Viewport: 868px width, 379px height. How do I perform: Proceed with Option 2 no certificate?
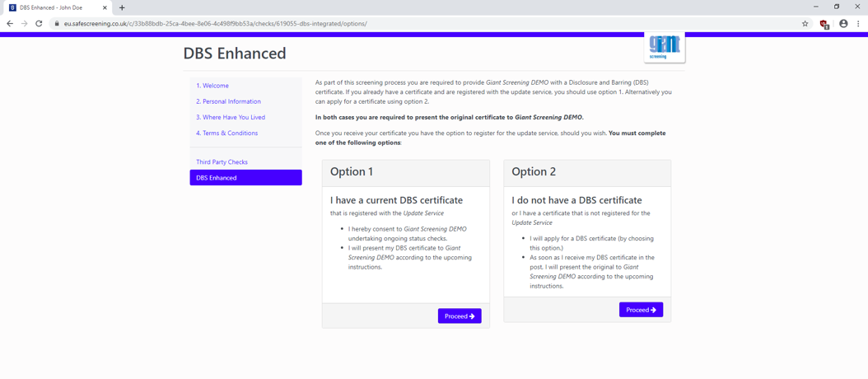641,310
